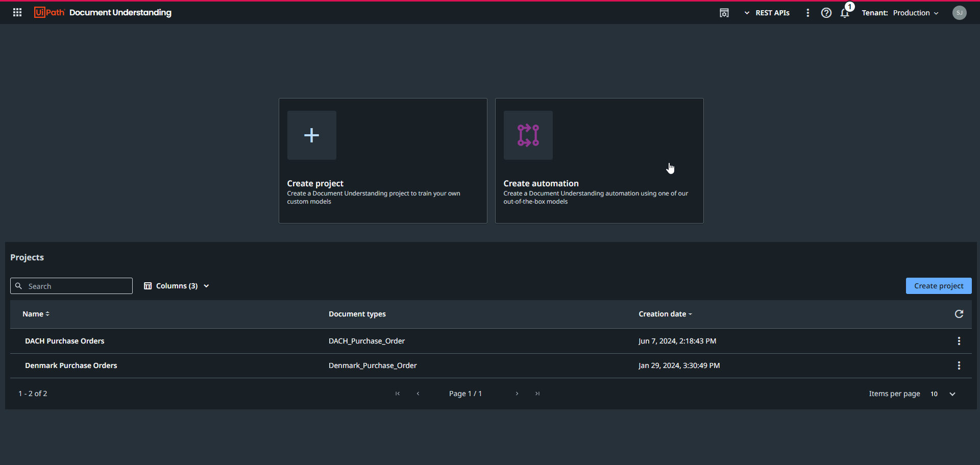Click the plus icon on Create project card
The width and height of the screenshot is (980, 465).
312,135
